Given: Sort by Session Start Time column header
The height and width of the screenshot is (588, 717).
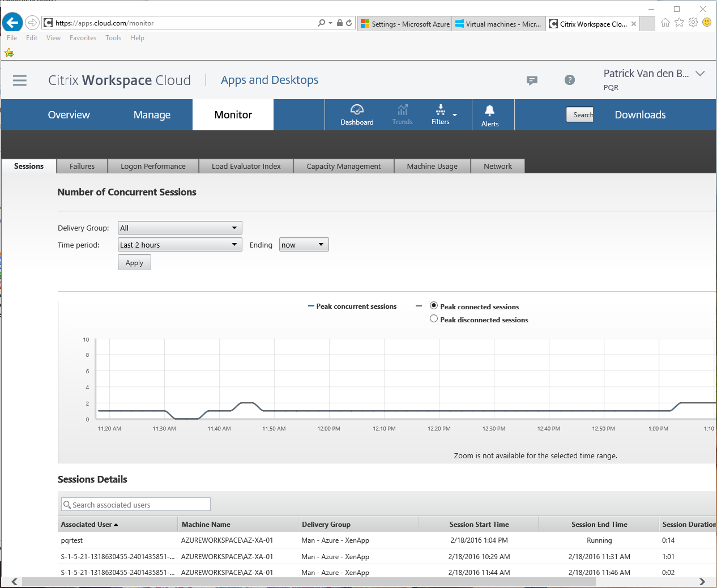Looking at the screenshot, I should (x=479, y=525).
